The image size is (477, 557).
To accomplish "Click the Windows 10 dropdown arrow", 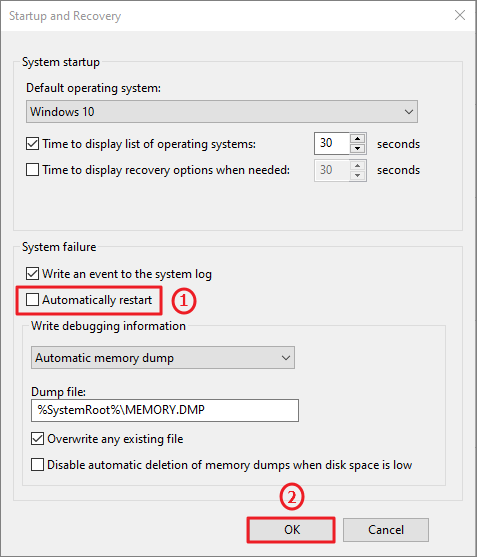I will (408, 112).
